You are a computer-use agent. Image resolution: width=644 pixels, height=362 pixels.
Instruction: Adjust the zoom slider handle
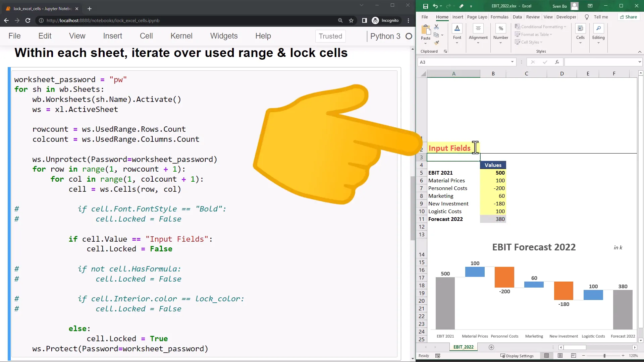click(x=604, y=356)
